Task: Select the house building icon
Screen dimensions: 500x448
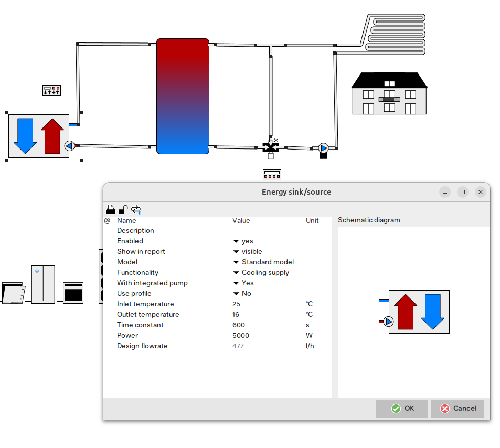Action: [389, 93]
